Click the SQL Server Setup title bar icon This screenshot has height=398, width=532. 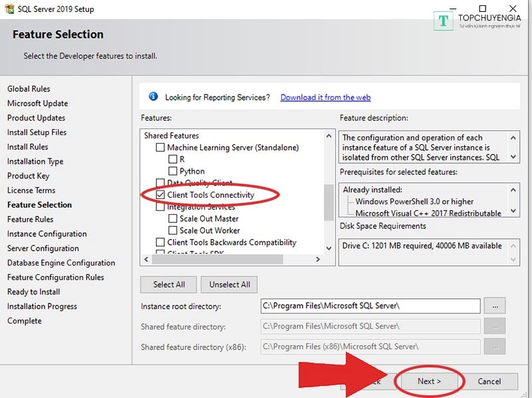[9, 9]
